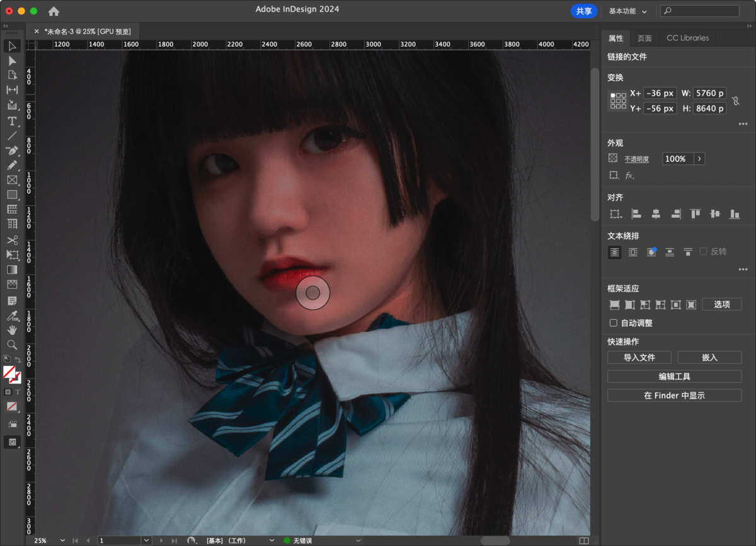This screenshot has width=756, height=546.
Task: Select the Gradient Feather tool
Action: 12,285
